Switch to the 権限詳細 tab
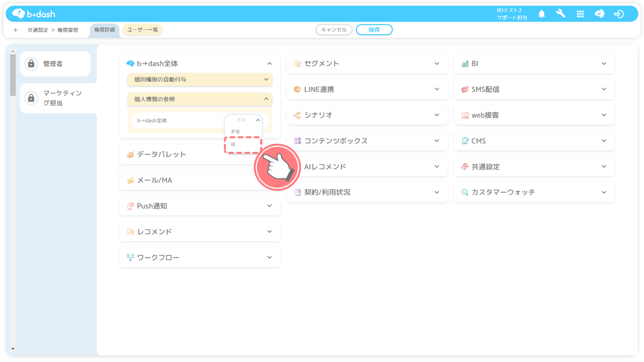 coord(105,30)
